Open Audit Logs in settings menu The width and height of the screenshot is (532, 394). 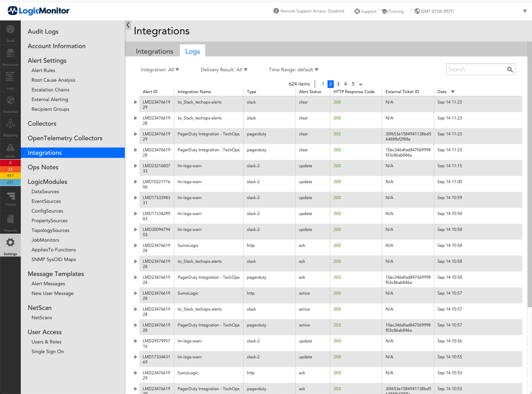[43, 32]
